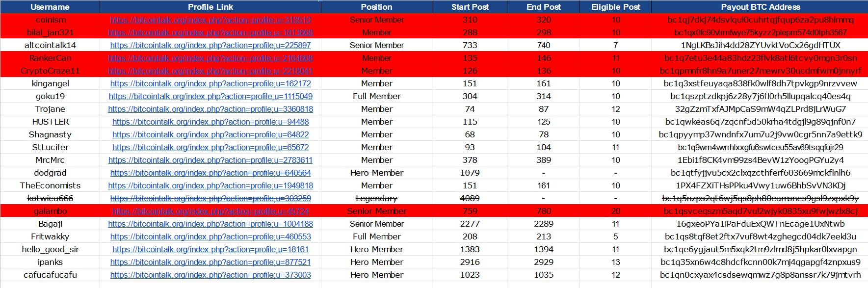Image resolution: width=868 pixels, height=288 pixels.
Task: Visit Shagnasty's profile link
Action: click(x=210, y=134)
